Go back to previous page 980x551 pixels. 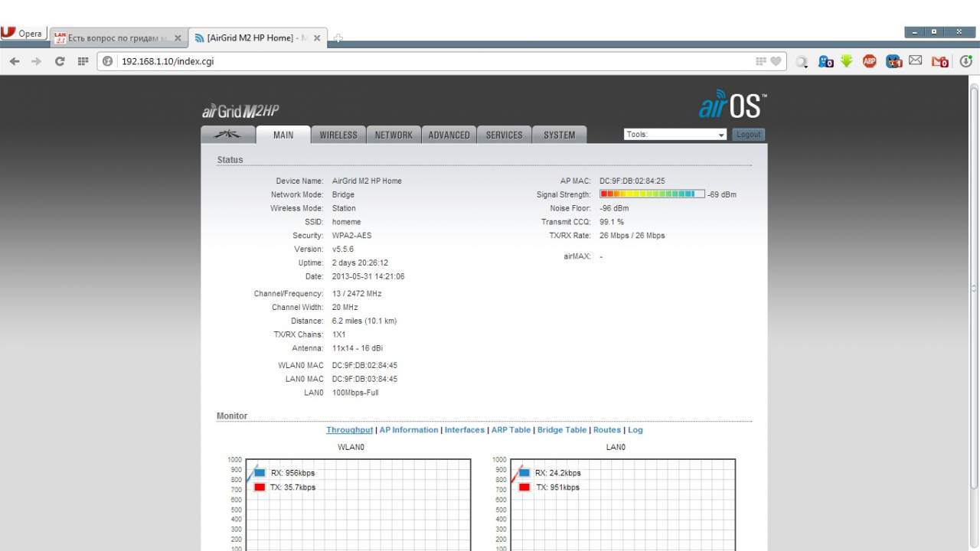coord(14,61)
